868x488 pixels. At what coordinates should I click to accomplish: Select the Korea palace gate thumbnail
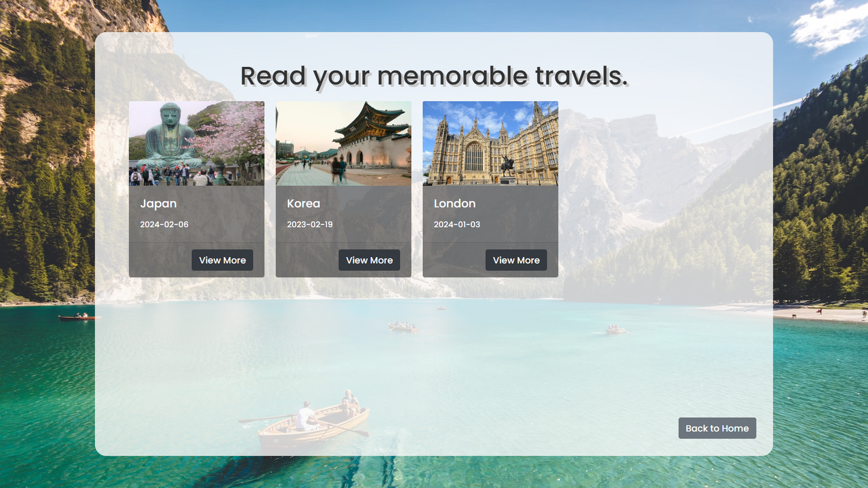(x=343, y=144)
